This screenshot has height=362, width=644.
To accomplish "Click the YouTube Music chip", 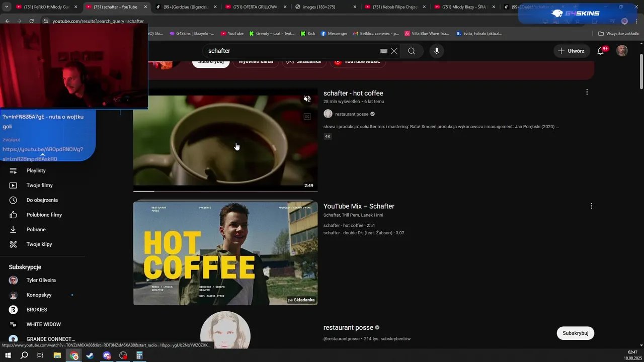I will pyautogui.click(x=357, y=62).
